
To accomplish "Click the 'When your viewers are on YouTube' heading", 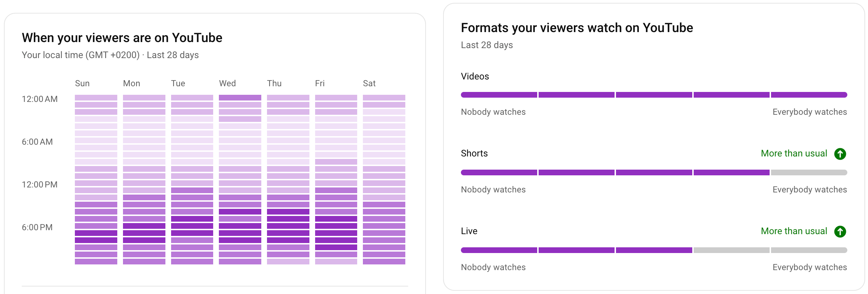I will [122, 38].
